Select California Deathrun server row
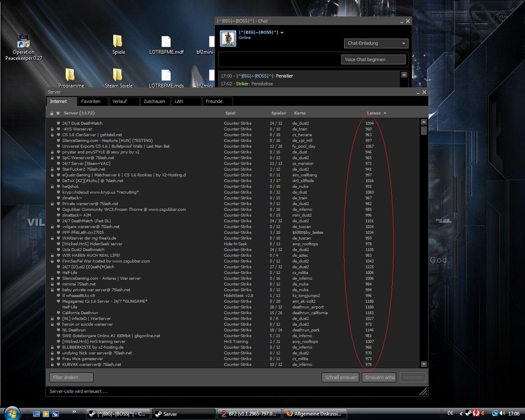The image size is (525, 420). pyautogui.click(x=233, y=313)
